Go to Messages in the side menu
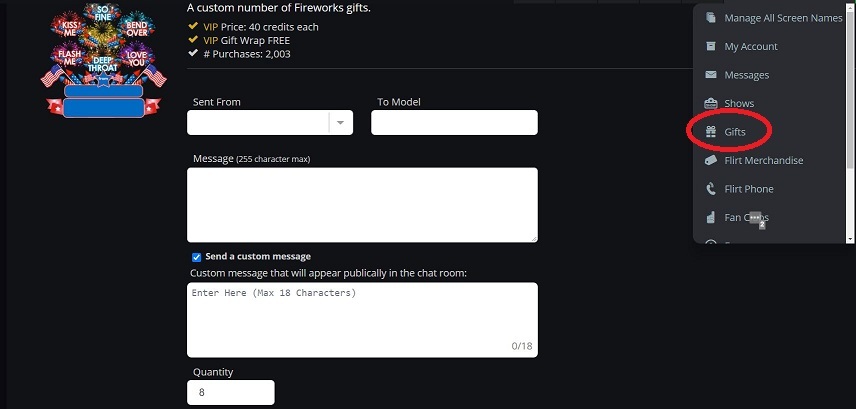Image resolution: width=856 pixels, height=409 pixels. point(746,75)
